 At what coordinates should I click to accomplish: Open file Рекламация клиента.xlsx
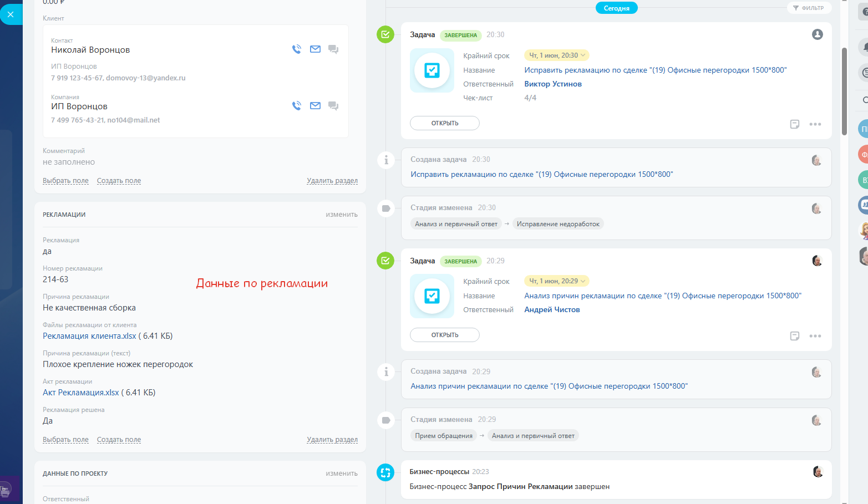coord(89,336)
